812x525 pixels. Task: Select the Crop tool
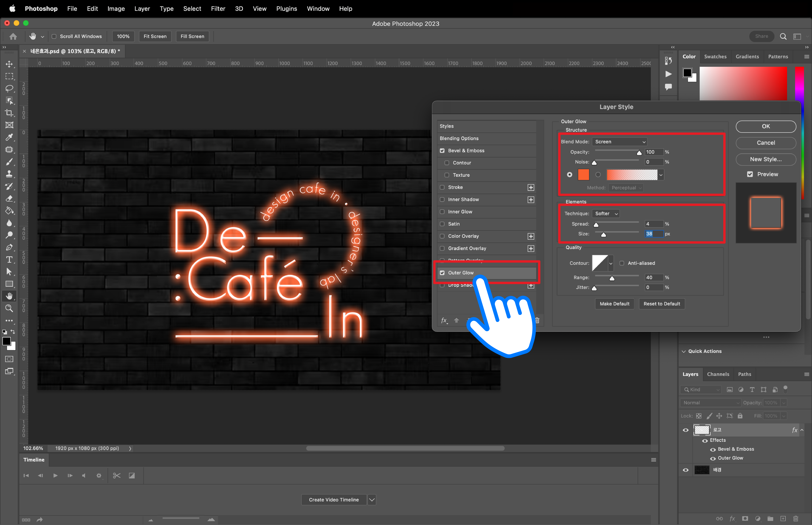9,113
